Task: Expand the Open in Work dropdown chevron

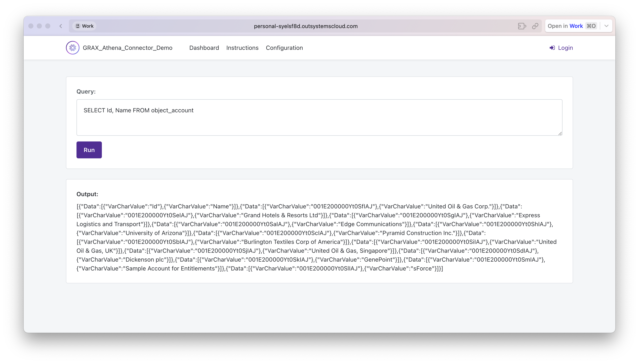Action: point(606,26)
